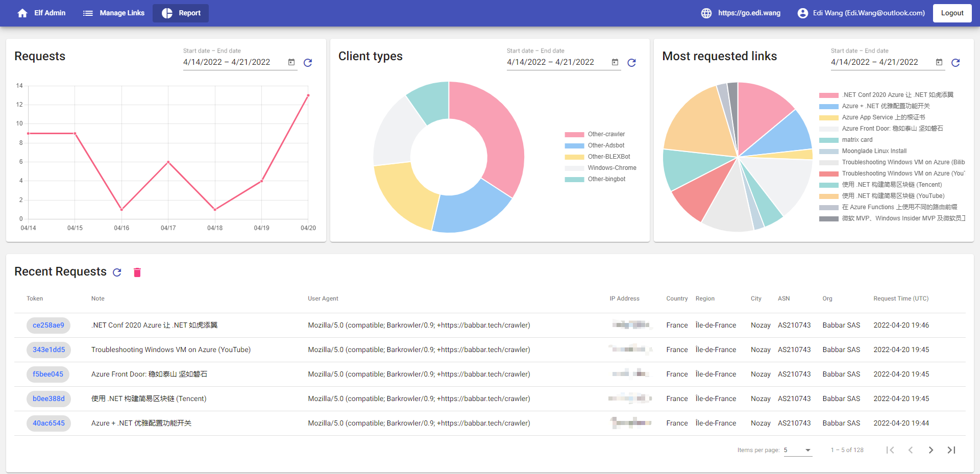The height and width of the screenshot is (474, 980).
Task: Refresh the Requests chart
Action: pos(308,63)
